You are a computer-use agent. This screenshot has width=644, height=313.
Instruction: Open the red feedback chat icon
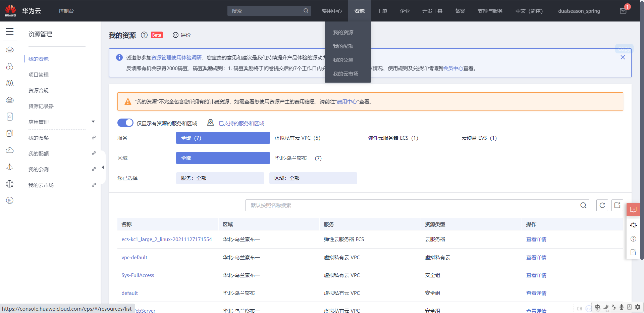tap(633, 210)
